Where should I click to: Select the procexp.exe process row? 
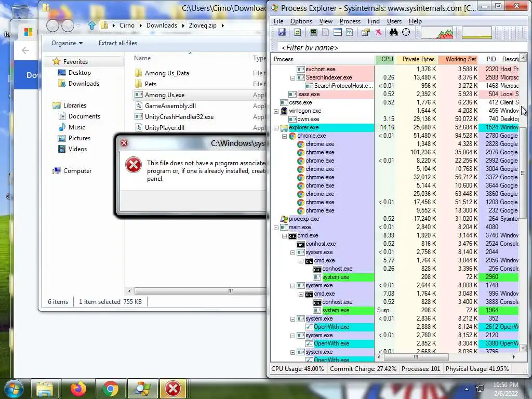tap(395, 219)
